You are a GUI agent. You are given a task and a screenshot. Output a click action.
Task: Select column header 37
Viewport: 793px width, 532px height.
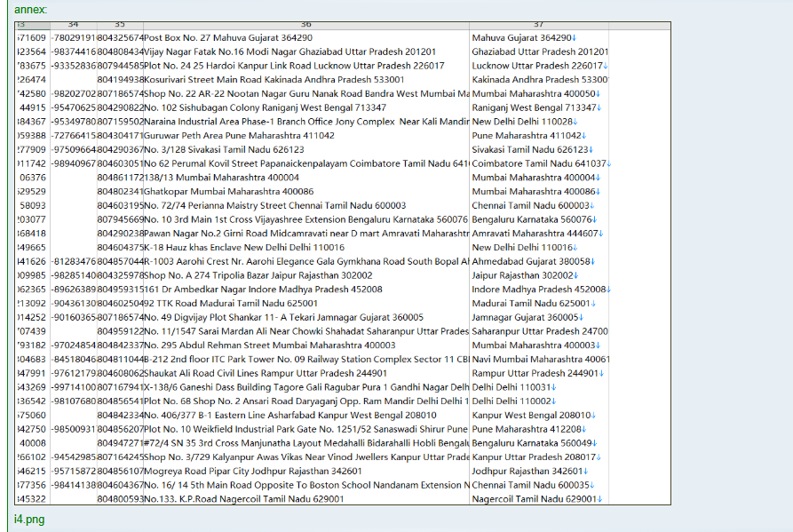pos(538,25)
